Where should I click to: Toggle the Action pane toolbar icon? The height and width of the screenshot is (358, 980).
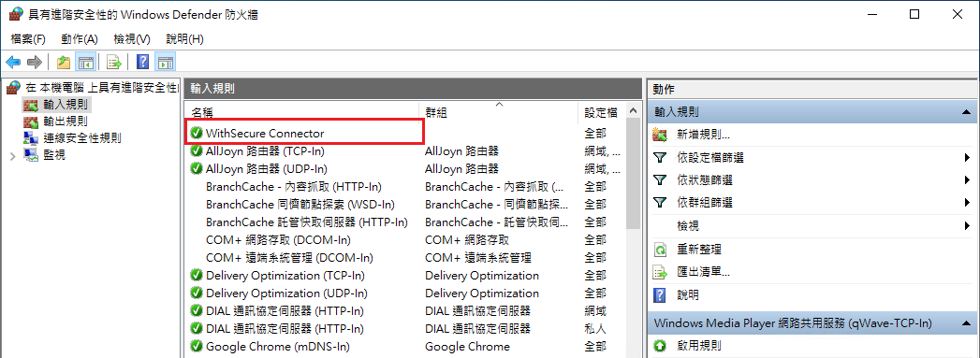(166, 62)
